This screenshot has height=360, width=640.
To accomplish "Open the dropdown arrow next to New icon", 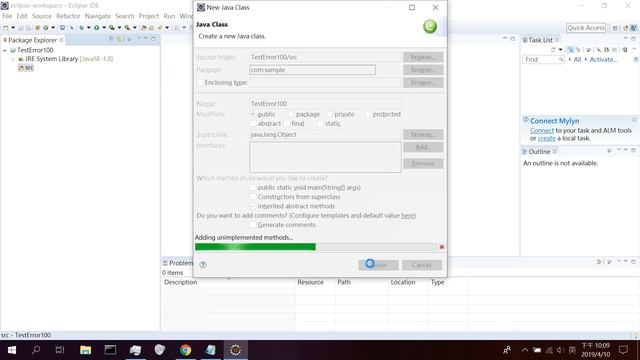I will (x=13, y=28).
